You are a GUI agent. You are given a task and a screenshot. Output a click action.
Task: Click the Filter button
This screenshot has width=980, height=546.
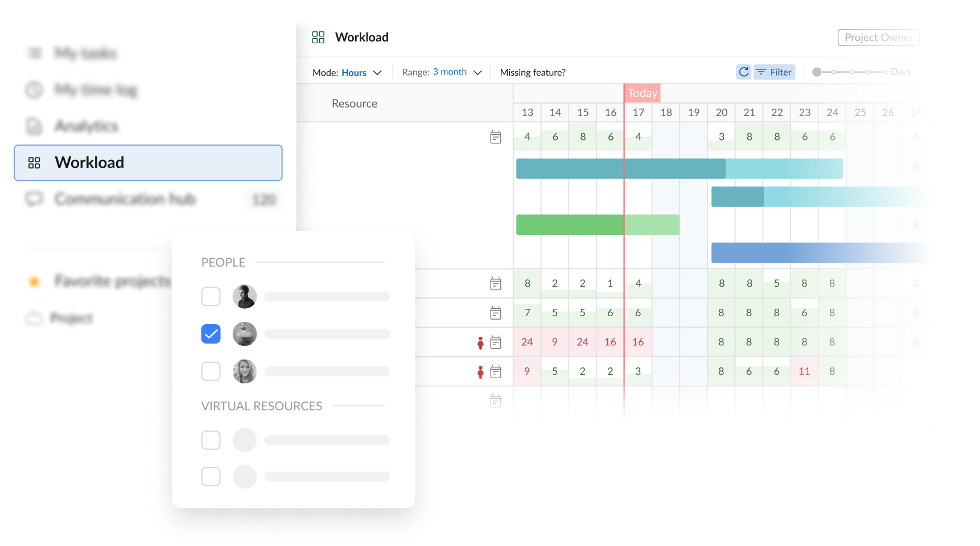tap(775, 72)
